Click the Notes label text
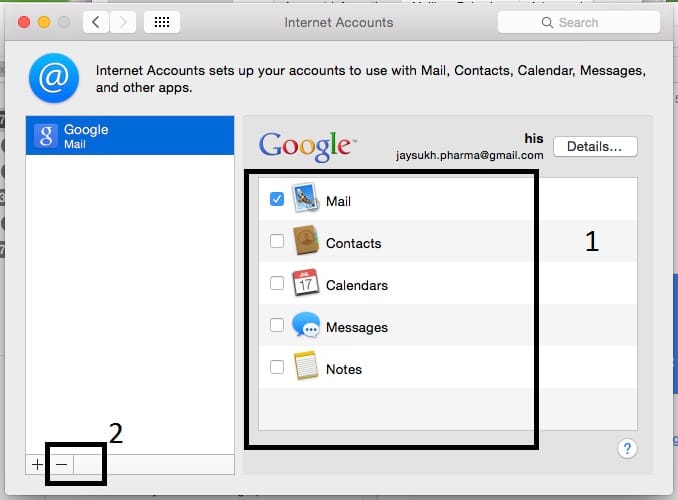 click(344, 369)
